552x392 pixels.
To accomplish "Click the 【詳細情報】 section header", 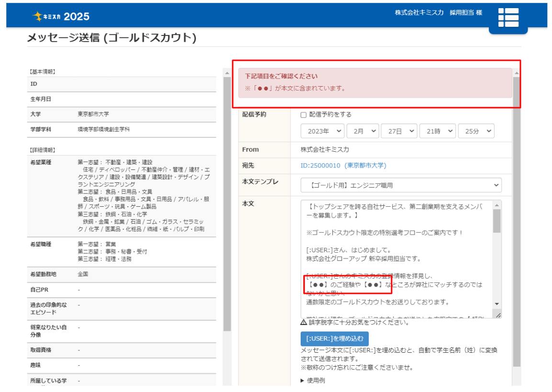I will click(42, 150).
